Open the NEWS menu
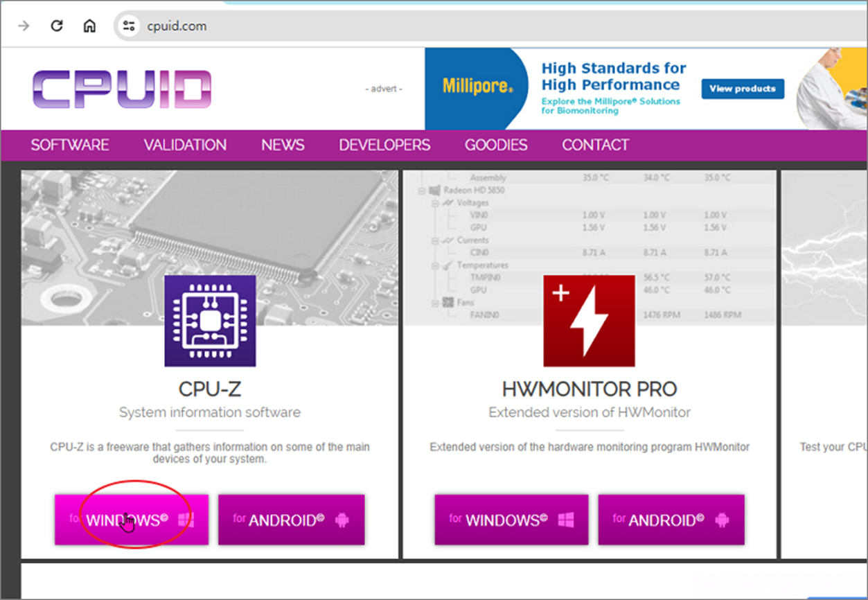Image resolution: width=868 pixels, height=600 pixels. [283, 145]
